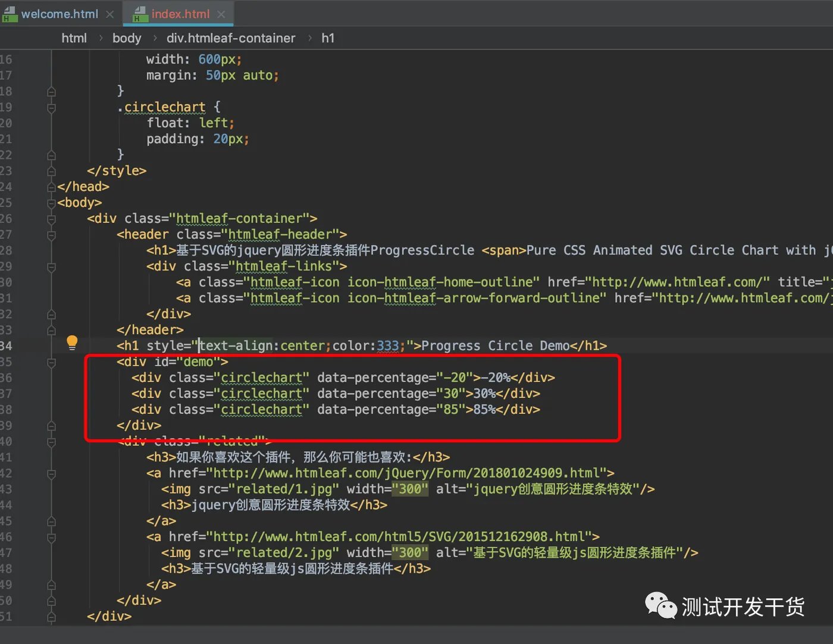
Task: Click the width="300" value on line 47
Action: [x=410, y=552]
